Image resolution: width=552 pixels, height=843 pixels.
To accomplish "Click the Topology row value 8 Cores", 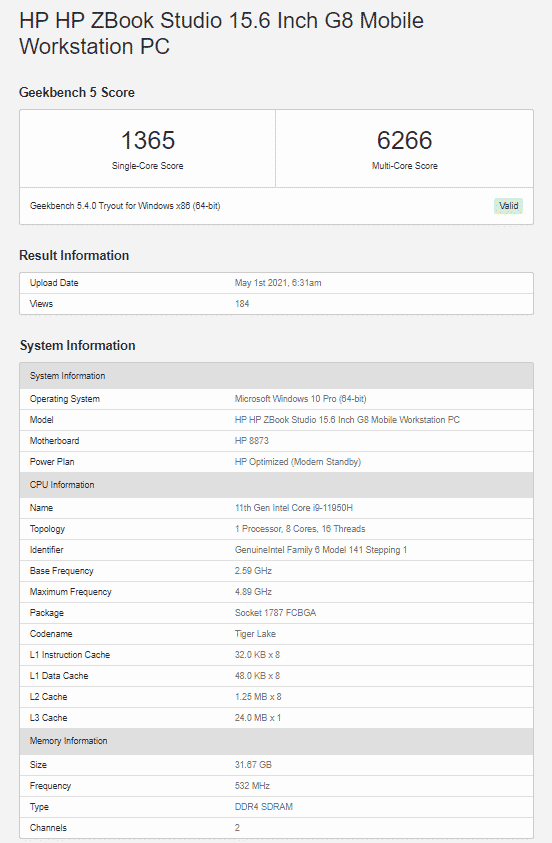I will (300, 528).
